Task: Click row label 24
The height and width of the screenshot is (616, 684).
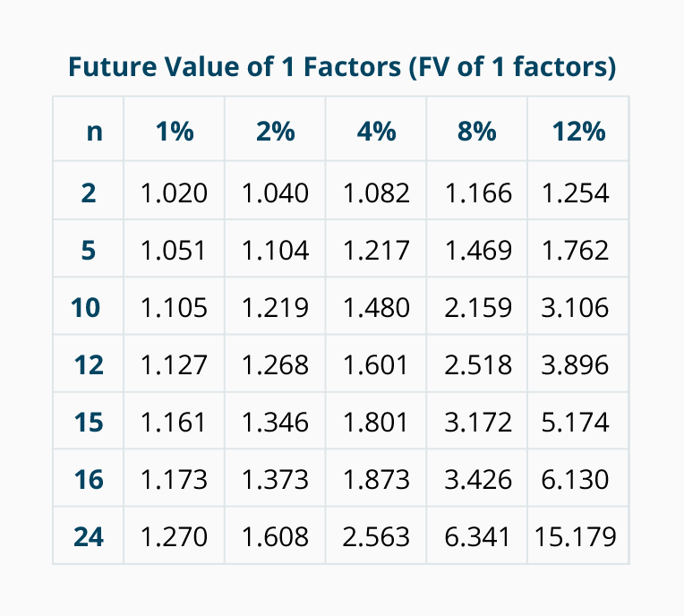Action: (88, 536)
